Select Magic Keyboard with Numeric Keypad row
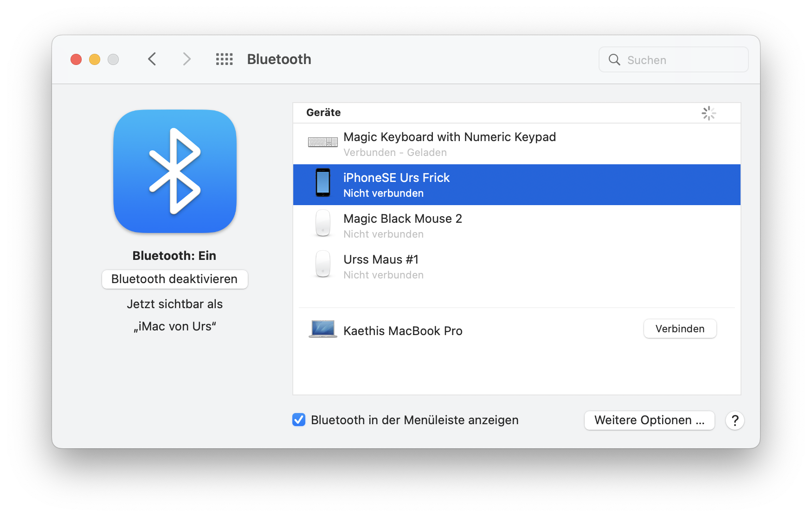 (x=517, y=144)
